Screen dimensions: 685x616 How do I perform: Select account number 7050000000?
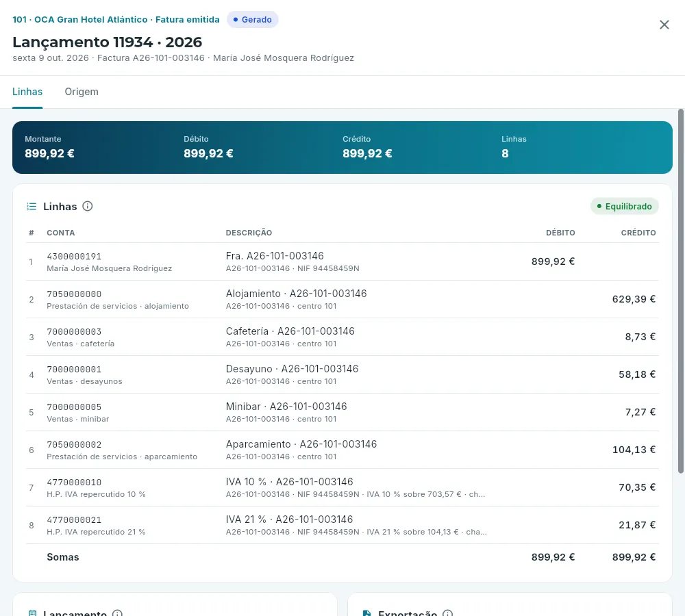click(74, 294)
